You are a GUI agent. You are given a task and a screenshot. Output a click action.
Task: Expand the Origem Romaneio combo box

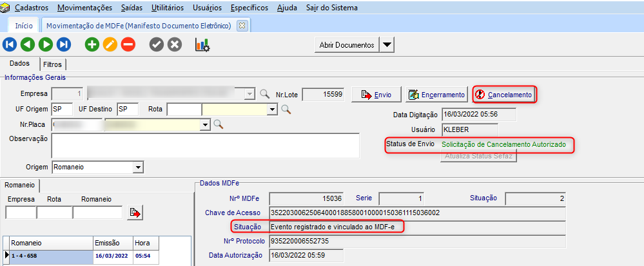click(137, 167)
